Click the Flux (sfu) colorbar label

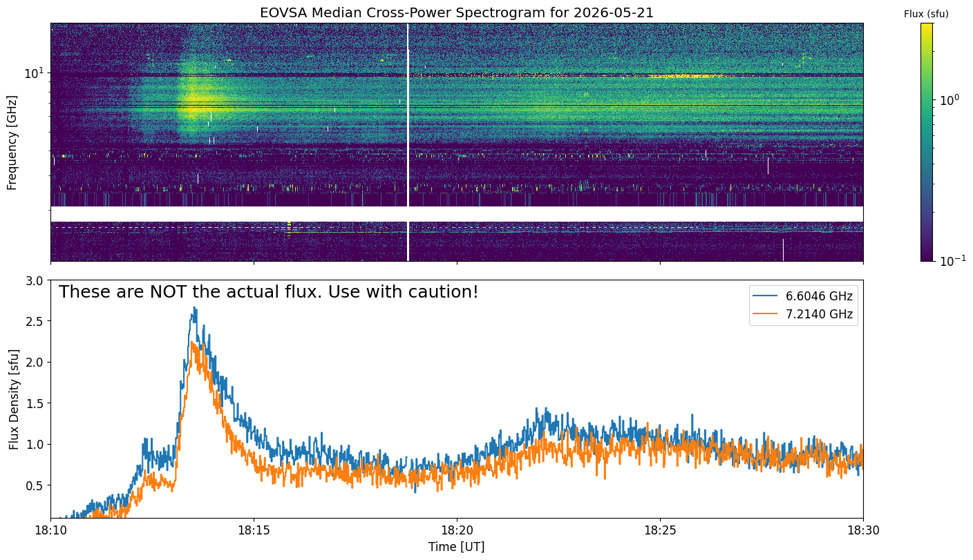tap(927, 14)
